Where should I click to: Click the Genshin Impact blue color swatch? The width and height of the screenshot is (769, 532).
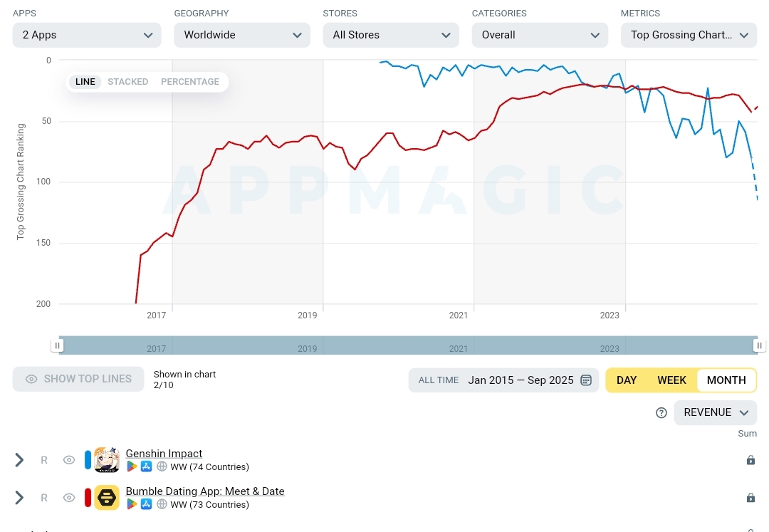pos(88,460)
